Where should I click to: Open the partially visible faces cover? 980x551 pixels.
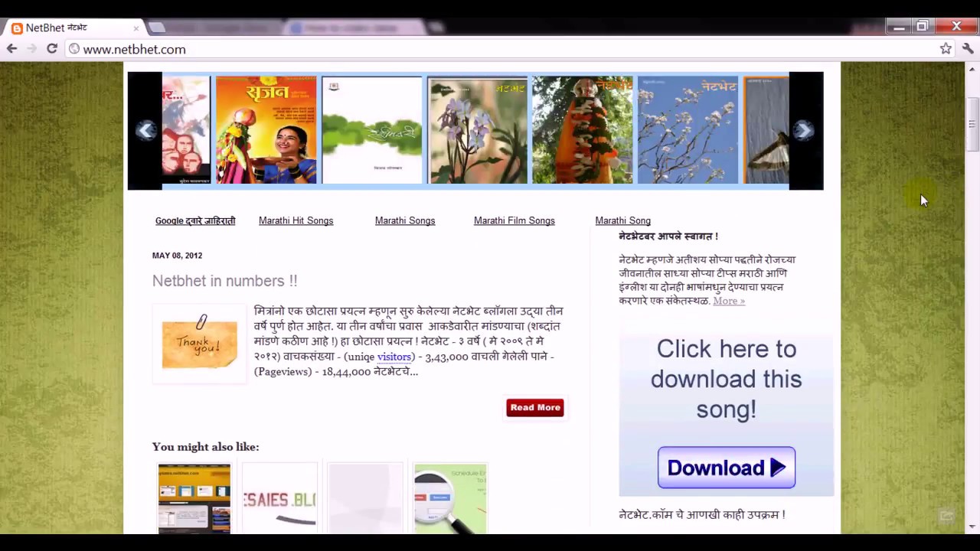(186, 130)
